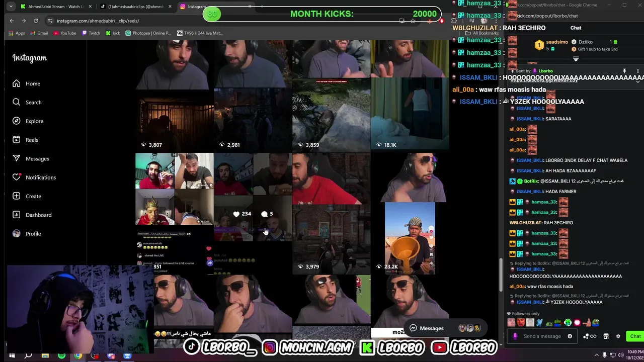Expand the gift leaderboard chevron
Viewport: 644px width, 362px height.
coord(576,59)
